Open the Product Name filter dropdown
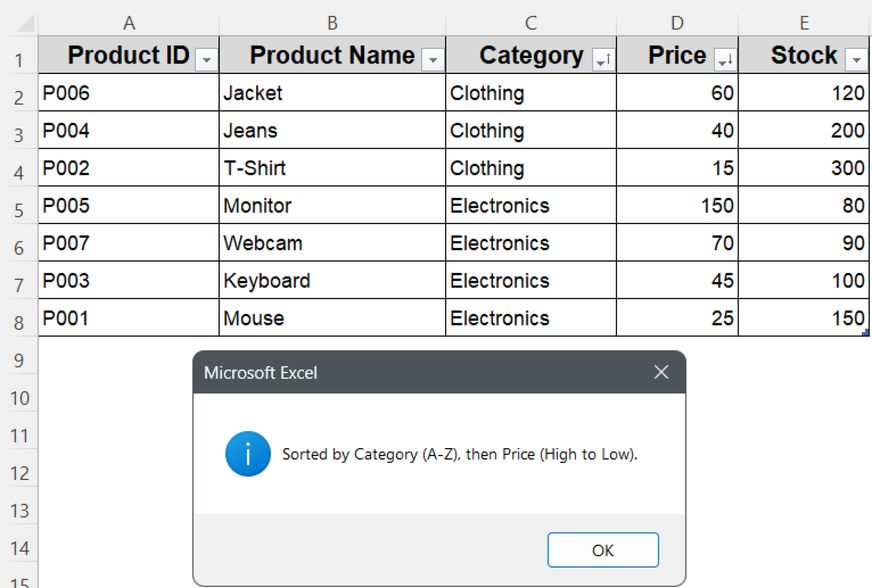This screenshot has width=872, height=588. [x=433, y=59]
